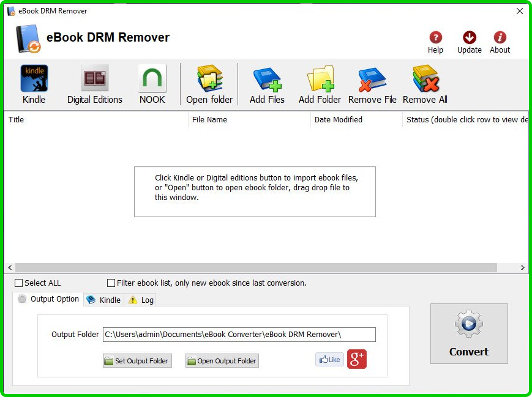Open the About info icon

coord(500,42)
